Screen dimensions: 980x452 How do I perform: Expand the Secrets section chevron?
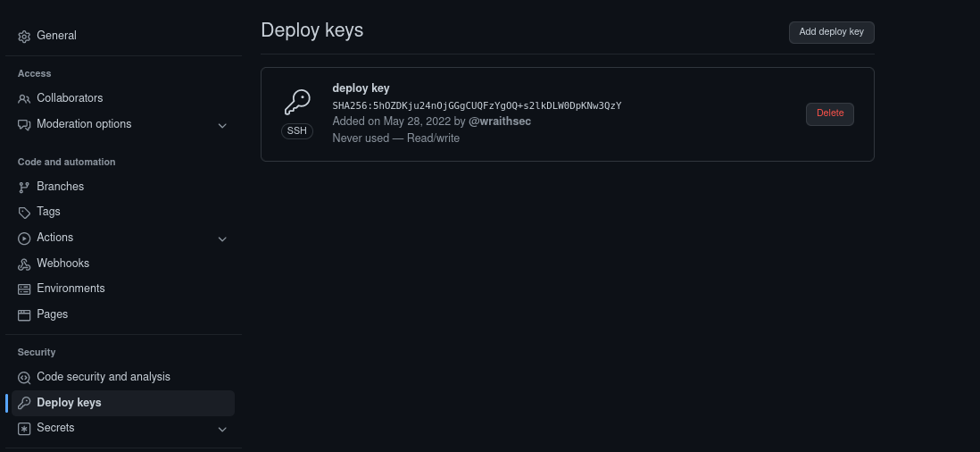pos(222,429)
